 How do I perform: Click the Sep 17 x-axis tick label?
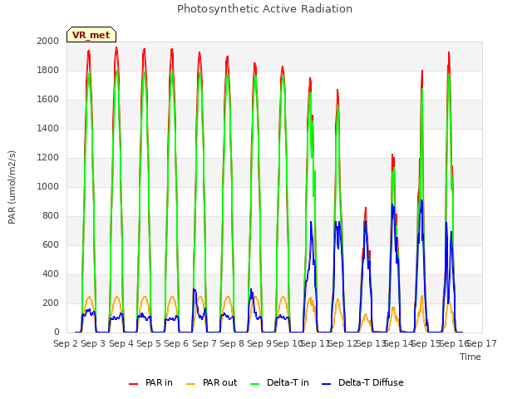coord(482,343)
